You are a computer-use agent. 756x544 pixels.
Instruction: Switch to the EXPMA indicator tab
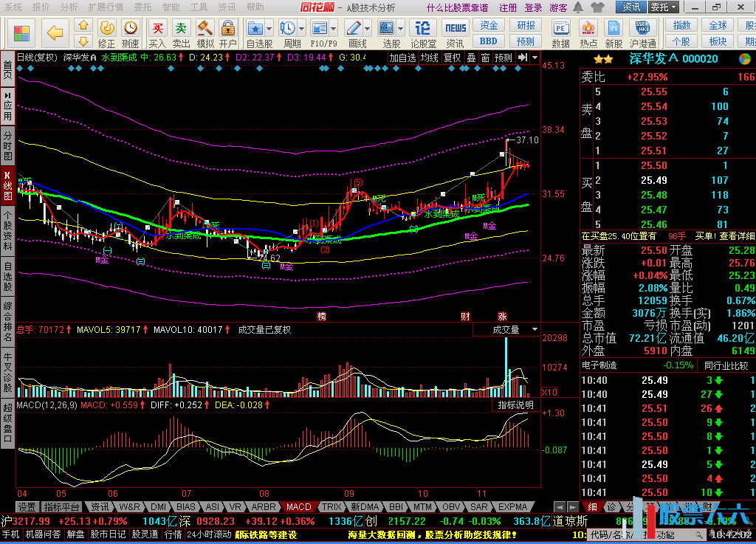[x=512, y=507]
